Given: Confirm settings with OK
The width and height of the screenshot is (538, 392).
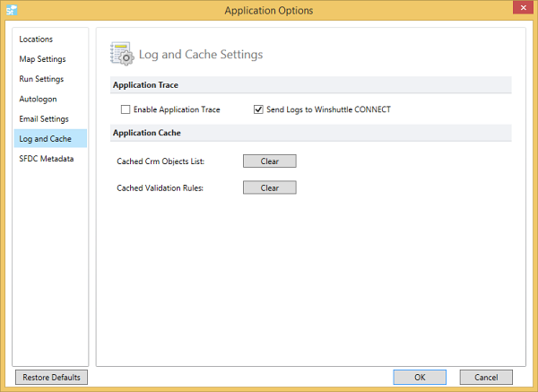Looking at the screenshot, I should [x=420, y=378].
